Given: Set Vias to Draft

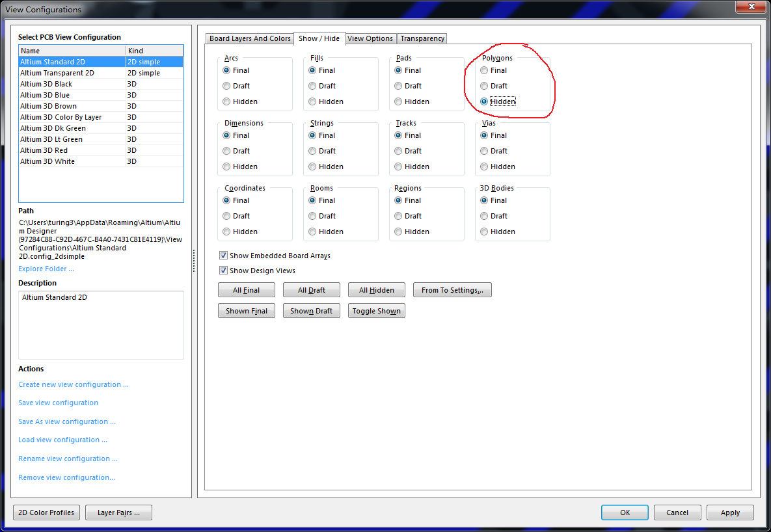Looking at the screenshot, I should click(484, 151).
